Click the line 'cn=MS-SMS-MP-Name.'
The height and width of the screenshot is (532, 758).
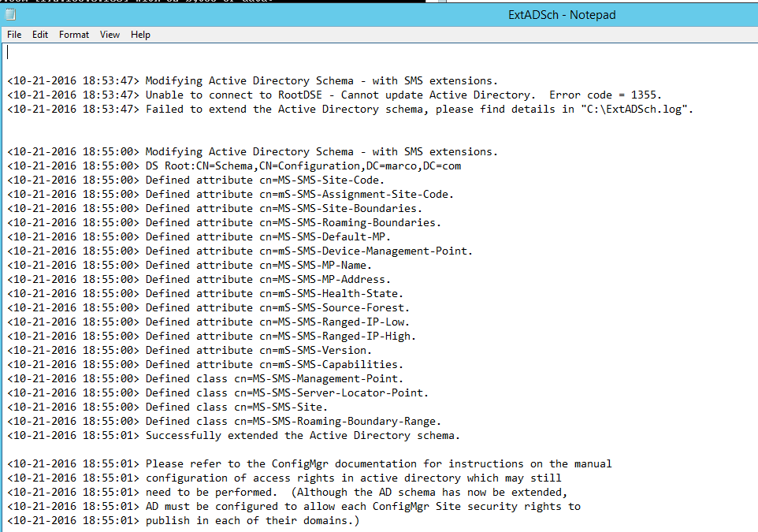189,265
